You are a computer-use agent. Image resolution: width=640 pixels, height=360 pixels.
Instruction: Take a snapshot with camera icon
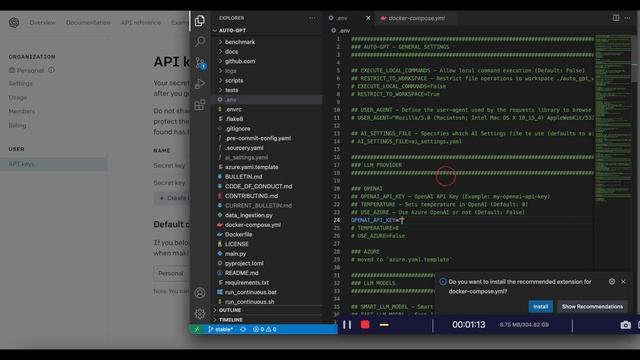point(625,325)
